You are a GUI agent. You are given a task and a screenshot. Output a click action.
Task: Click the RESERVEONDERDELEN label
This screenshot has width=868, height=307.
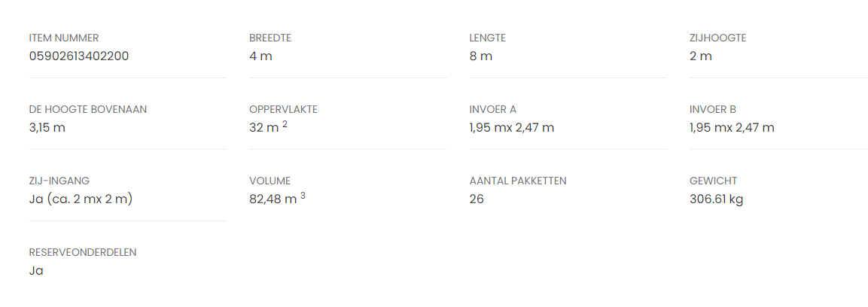point(83,252)
